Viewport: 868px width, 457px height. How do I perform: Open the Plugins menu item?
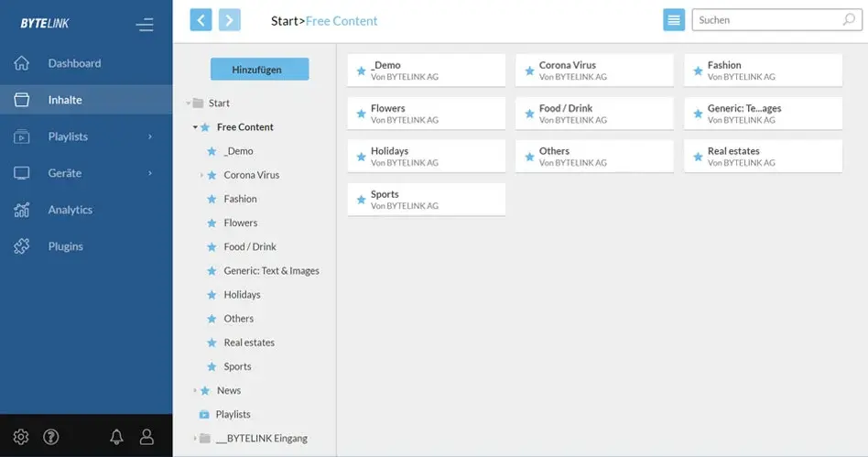pos(86,246)
